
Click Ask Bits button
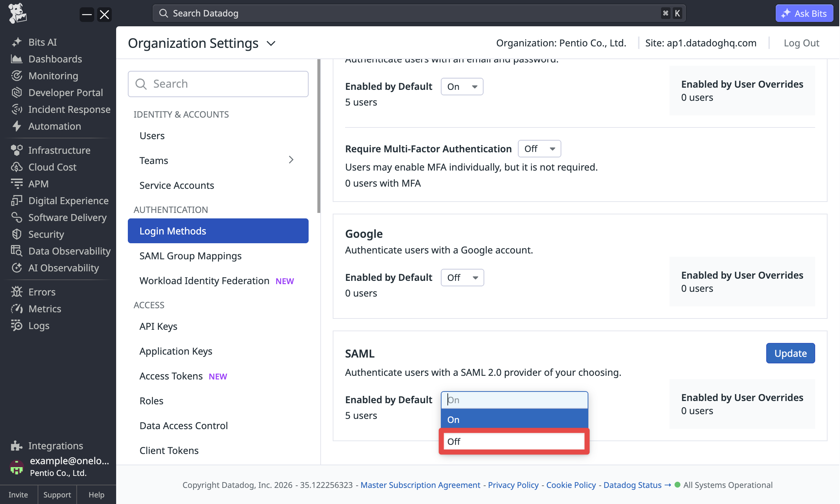tap(804, 14)
